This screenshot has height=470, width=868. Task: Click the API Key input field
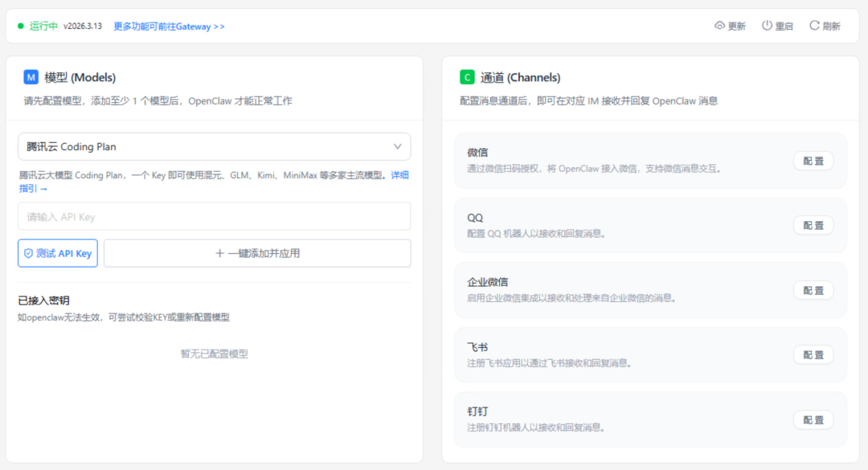tap(213, 216)
